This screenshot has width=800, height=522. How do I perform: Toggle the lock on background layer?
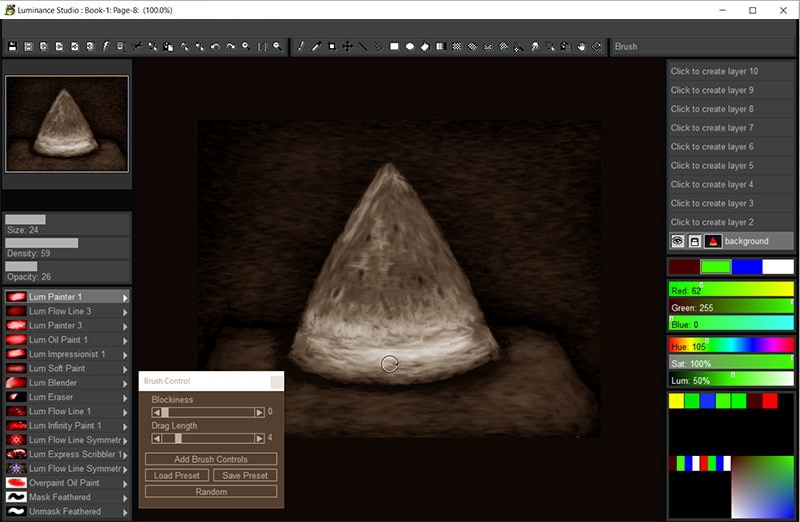(x=694, y=241)
